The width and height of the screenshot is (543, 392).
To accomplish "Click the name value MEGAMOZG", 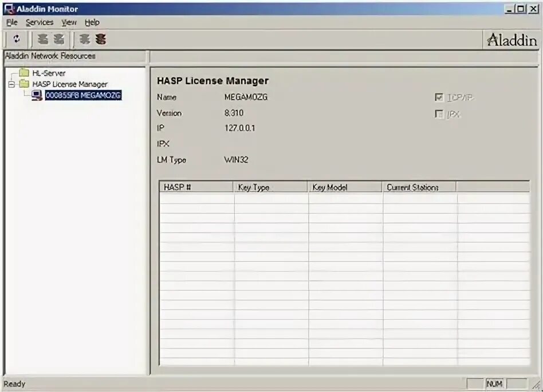I will [x=246, y=97].
